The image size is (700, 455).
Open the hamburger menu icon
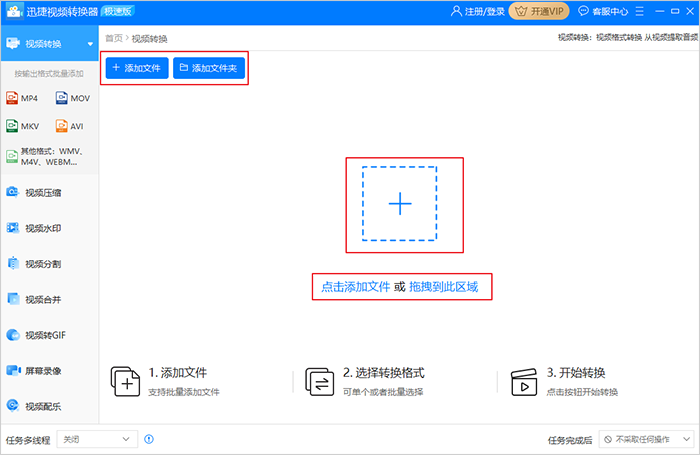point(640,11)
